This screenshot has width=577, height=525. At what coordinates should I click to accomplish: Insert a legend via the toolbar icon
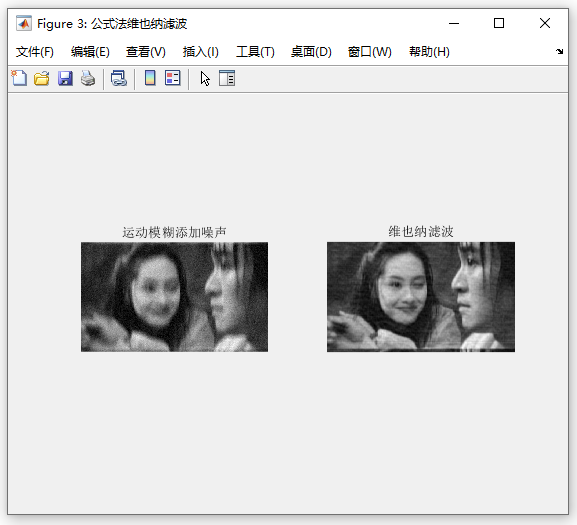pyautogui.click(x=173, y=78)
